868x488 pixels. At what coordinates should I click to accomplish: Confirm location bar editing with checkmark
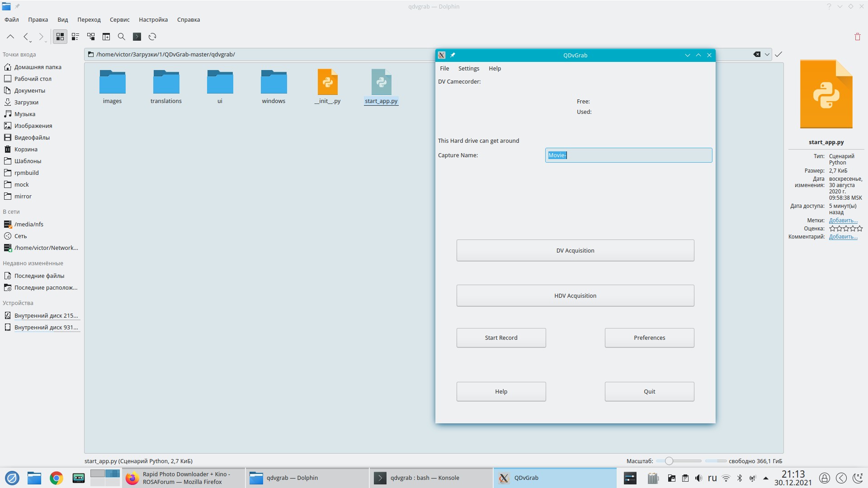coord(778,54)
